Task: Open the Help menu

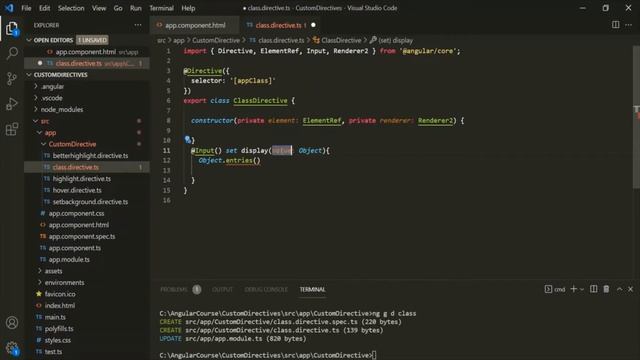Action: [188, 8]
